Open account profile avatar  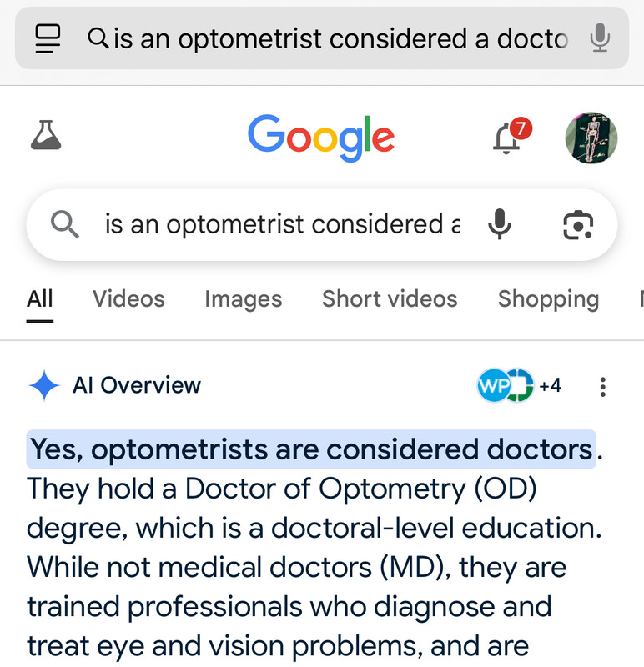(x=591, y=138)
